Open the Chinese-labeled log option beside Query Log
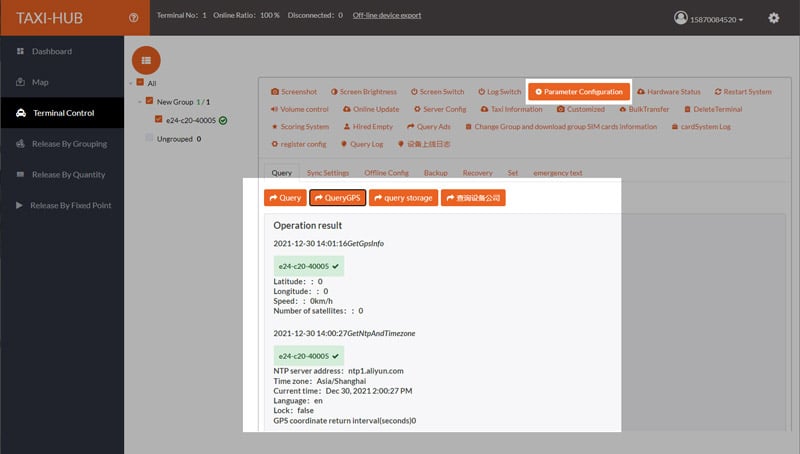The height and width of the screenshot is (454, 800). [x=424, y=144]
